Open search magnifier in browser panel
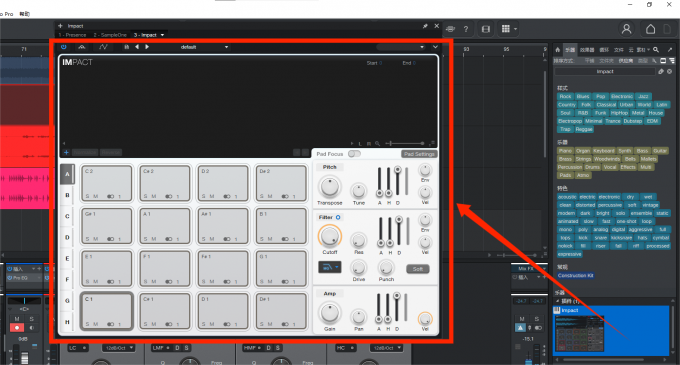 point(656,50)
